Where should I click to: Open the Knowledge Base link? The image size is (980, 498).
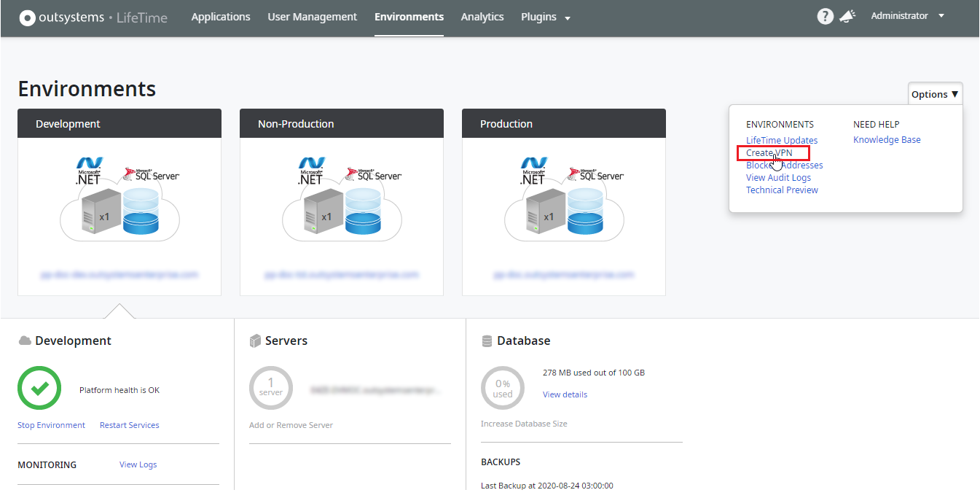pos(887,139)
